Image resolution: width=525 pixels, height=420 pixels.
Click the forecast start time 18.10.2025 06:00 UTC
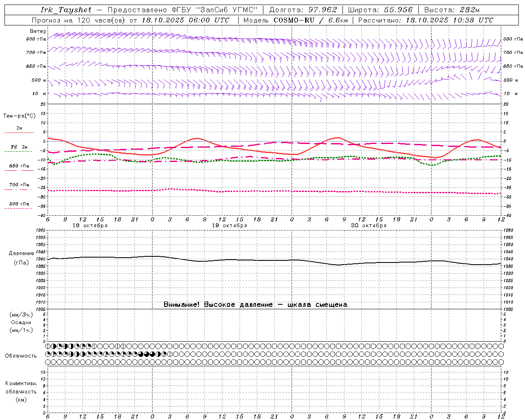pos(185,20)
